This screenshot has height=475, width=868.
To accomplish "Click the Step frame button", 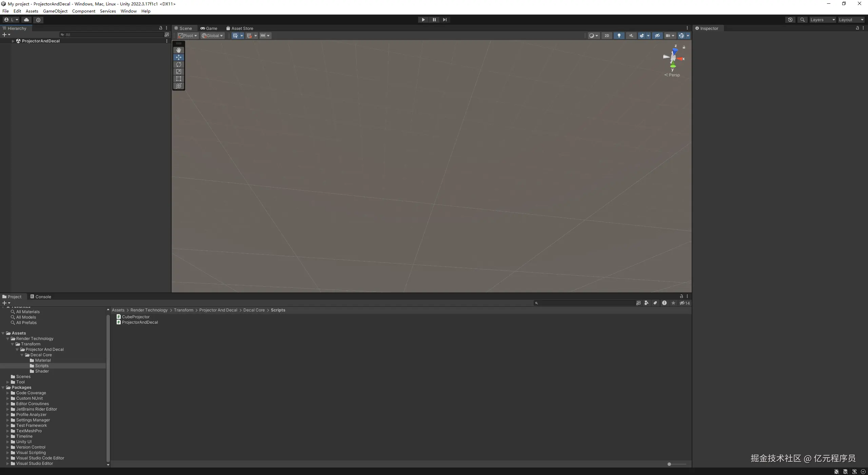I will click(445, 20).
